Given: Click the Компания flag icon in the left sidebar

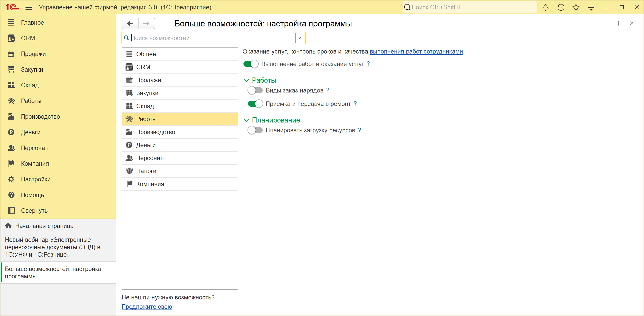Looking at the screenshot, I should pos(11,163).
